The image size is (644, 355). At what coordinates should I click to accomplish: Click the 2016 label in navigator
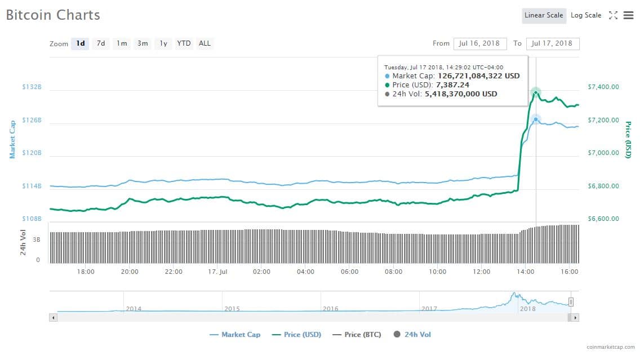(x=331, y=309)
